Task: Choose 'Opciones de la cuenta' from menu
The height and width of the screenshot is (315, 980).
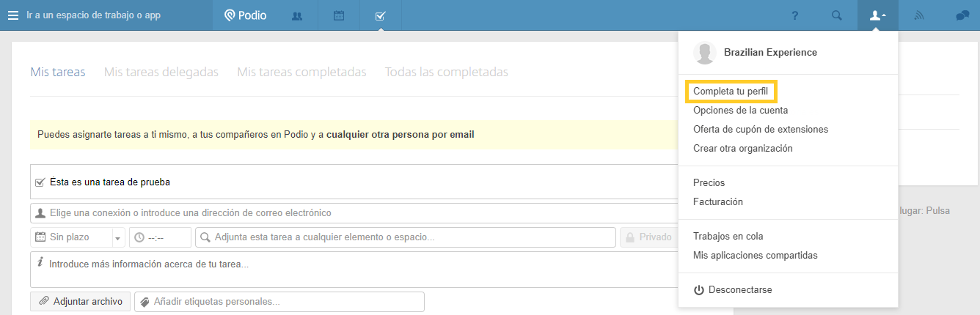Action: tap(740, 111)
